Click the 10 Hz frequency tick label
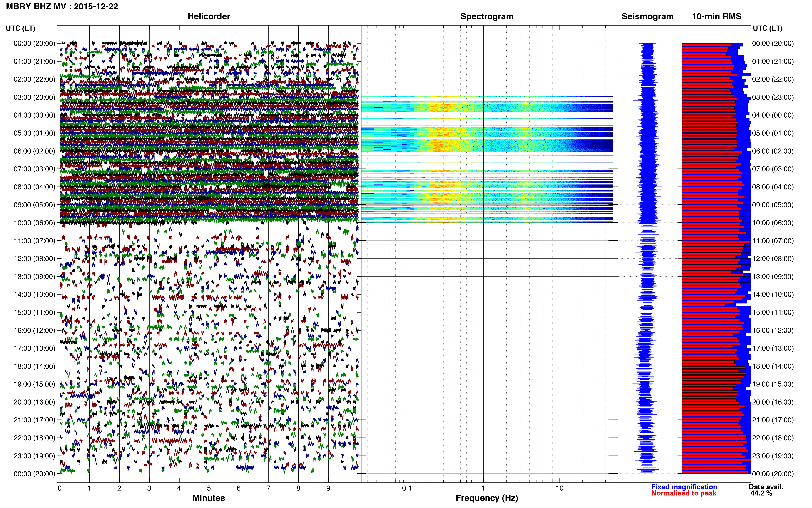Screen dimensions: 812x508 click(559, 488)
